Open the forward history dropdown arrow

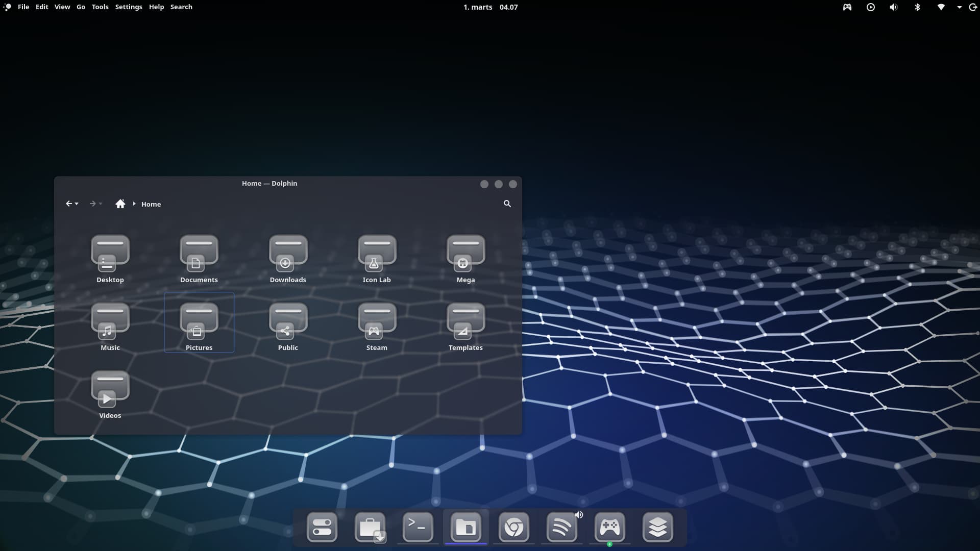[x=101, y=204]
